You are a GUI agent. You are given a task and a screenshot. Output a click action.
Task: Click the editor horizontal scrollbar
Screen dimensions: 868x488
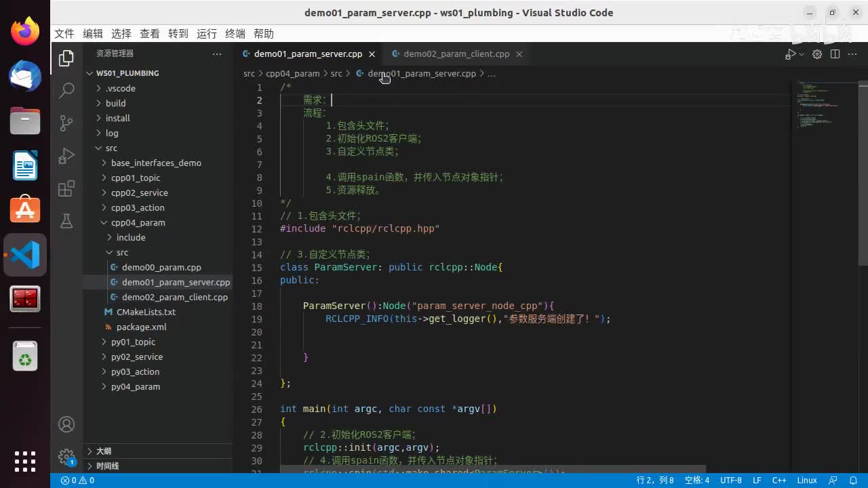pyautogui.click(x=494, y=469)
